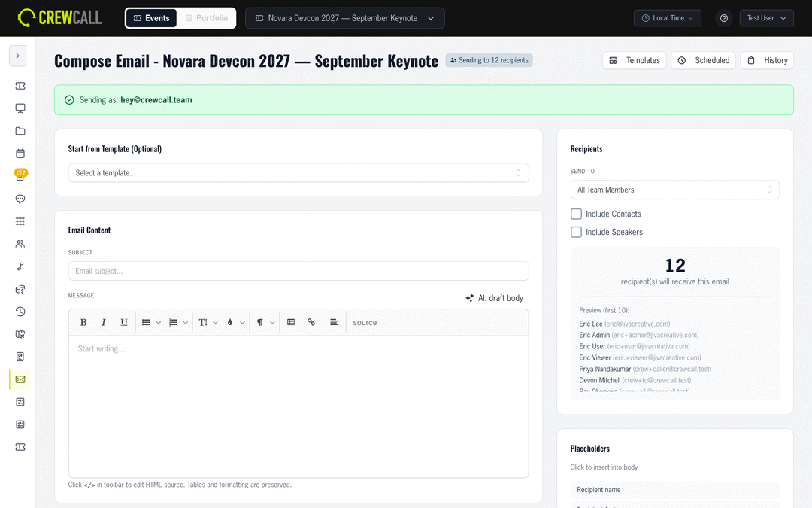This screenshot has height=508, width=812.
Task: Open the email History page
Action: pyautogui.click(x=768, y=61)
